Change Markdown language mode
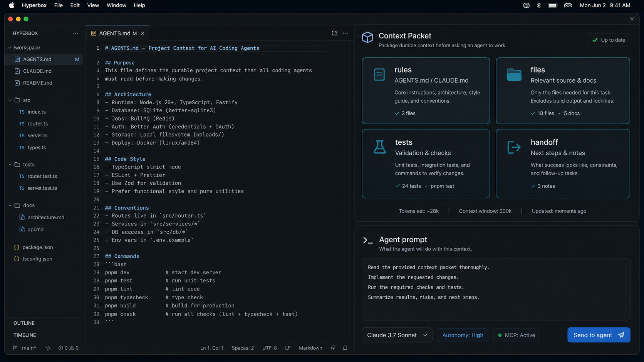 coord(310,348)
